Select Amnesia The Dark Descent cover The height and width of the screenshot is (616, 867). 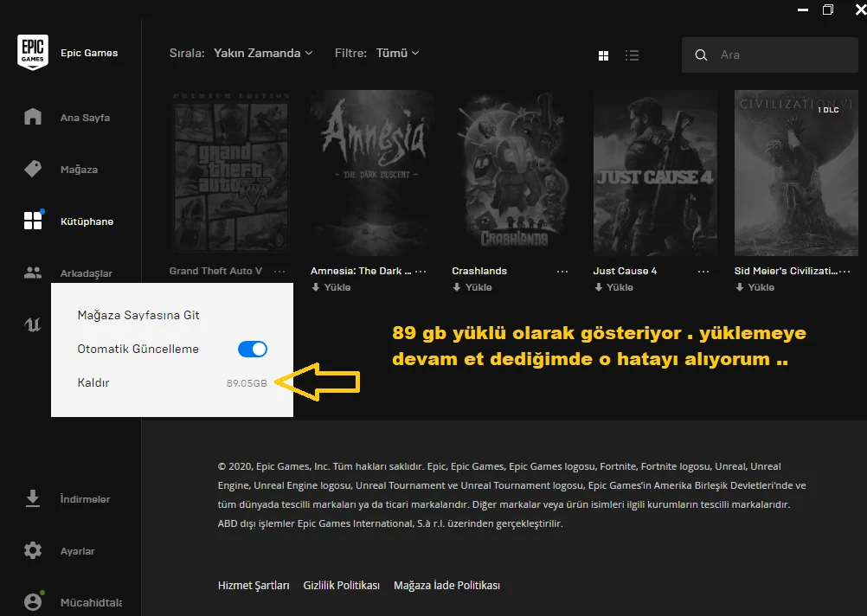point(372,173)
